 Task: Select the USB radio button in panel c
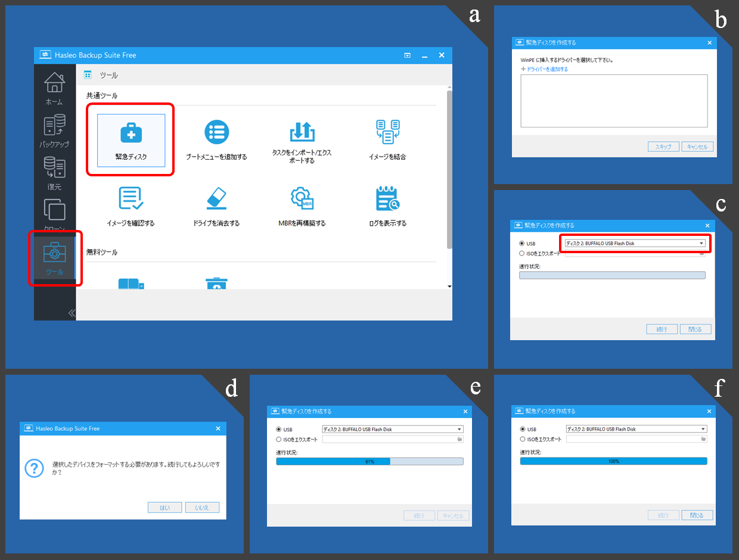coord(522,244)
